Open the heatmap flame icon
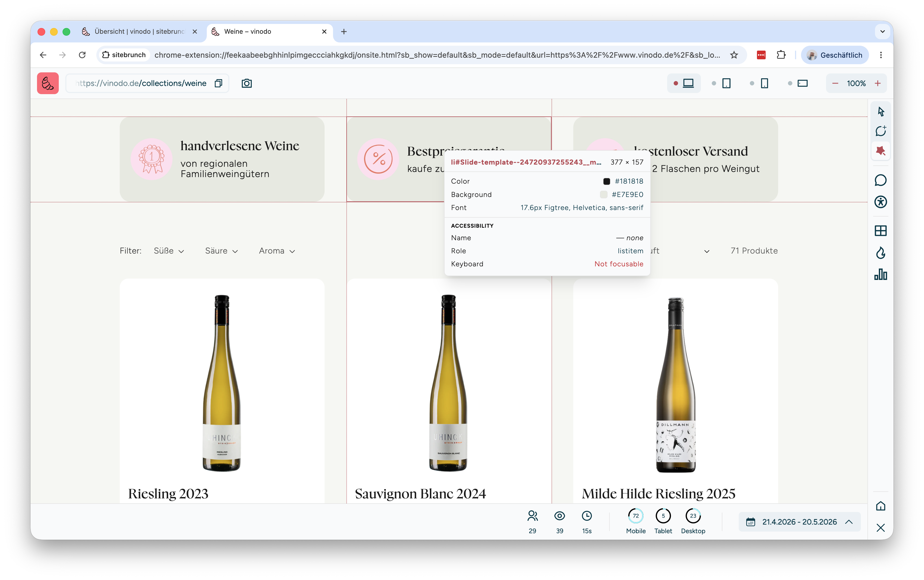 coord(881,253)
